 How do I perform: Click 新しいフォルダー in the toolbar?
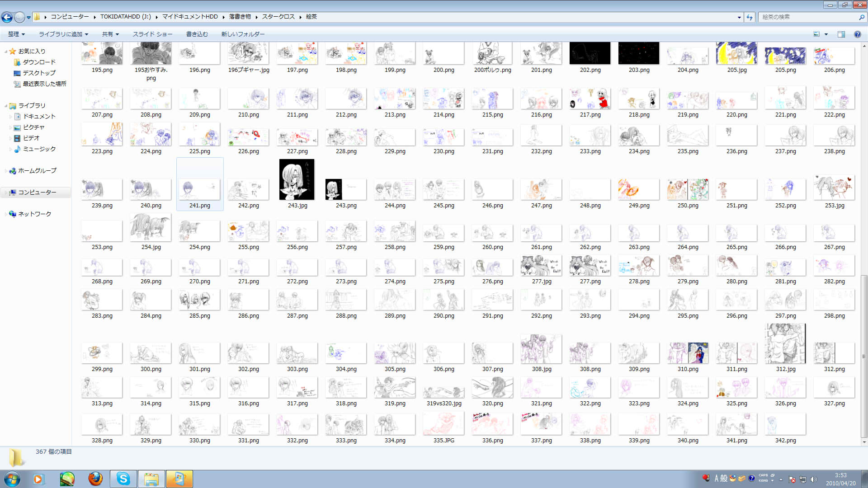coord(243,34)
